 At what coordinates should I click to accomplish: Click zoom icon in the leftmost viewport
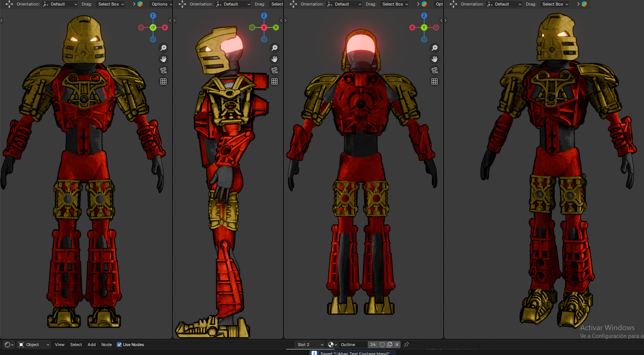[x=163, y=48]
